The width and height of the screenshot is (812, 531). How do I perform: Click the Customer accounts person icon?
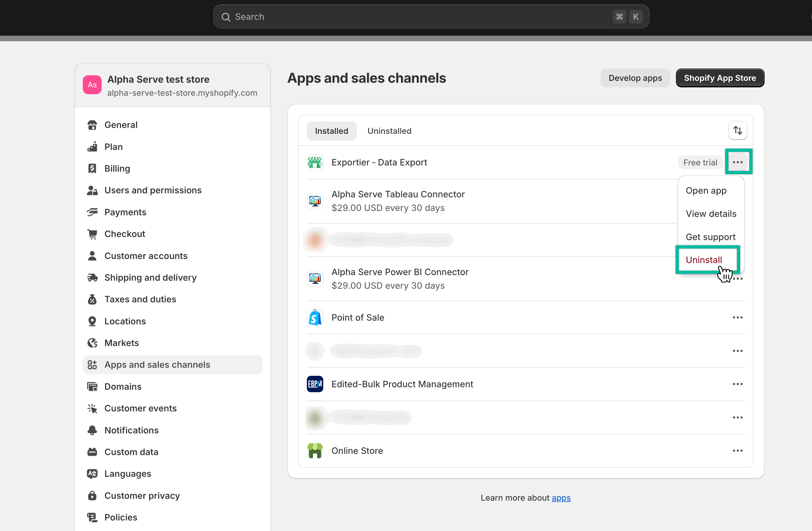click(x=92, y=256)
